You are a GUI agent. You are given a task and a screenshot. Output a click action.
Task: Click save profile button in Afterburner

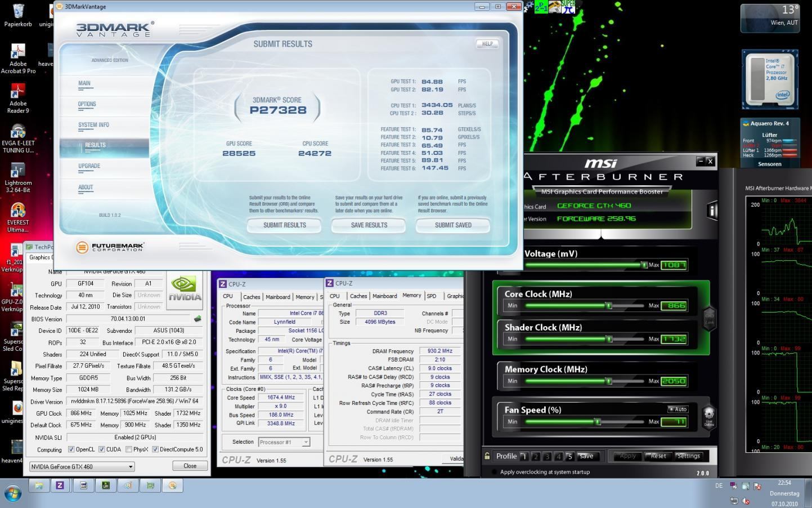[586, 456]
